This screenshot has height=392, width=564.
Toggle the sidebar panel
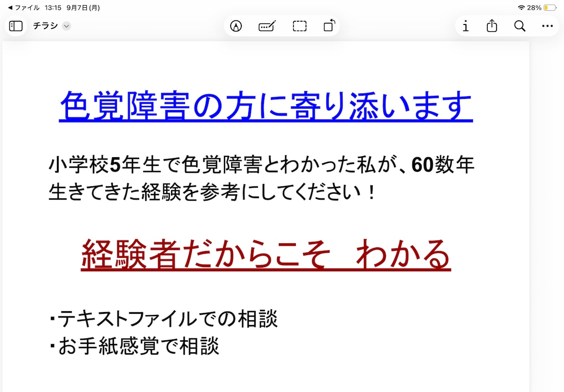click(x=16, y=26)
